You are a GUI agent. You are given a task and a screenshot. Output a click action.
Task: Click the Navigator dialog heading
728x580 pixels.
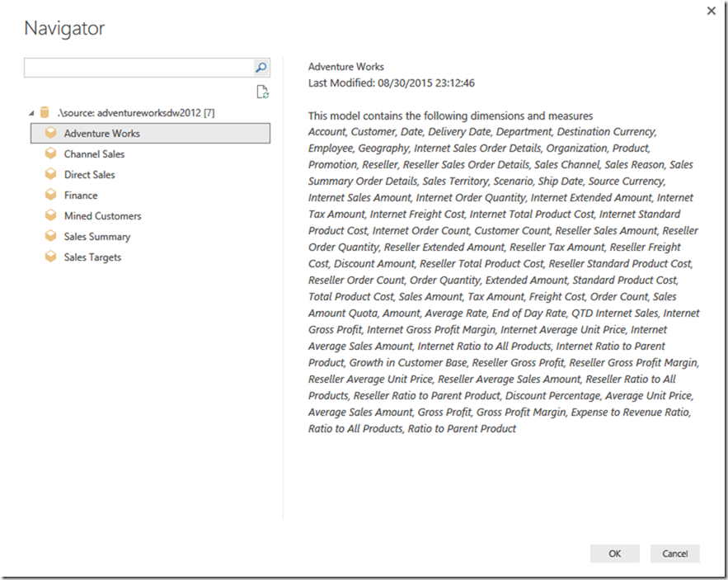(x=64, y=28)
